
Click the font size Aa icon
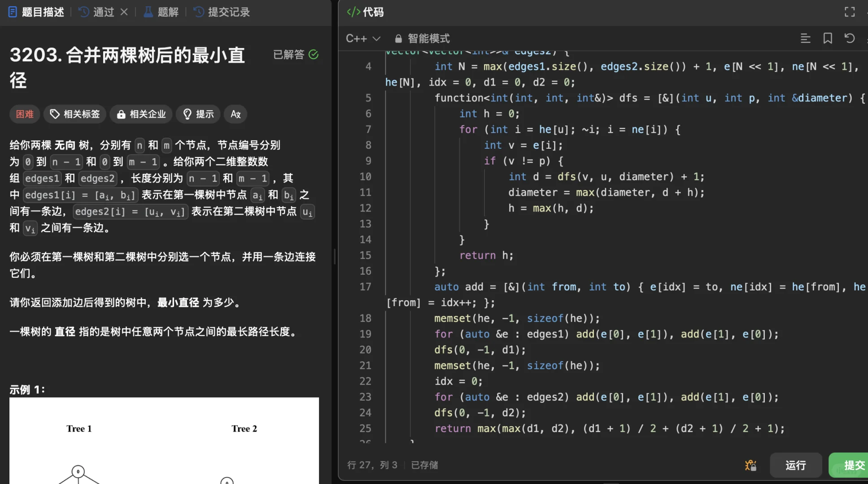click(x=236, y=114)
